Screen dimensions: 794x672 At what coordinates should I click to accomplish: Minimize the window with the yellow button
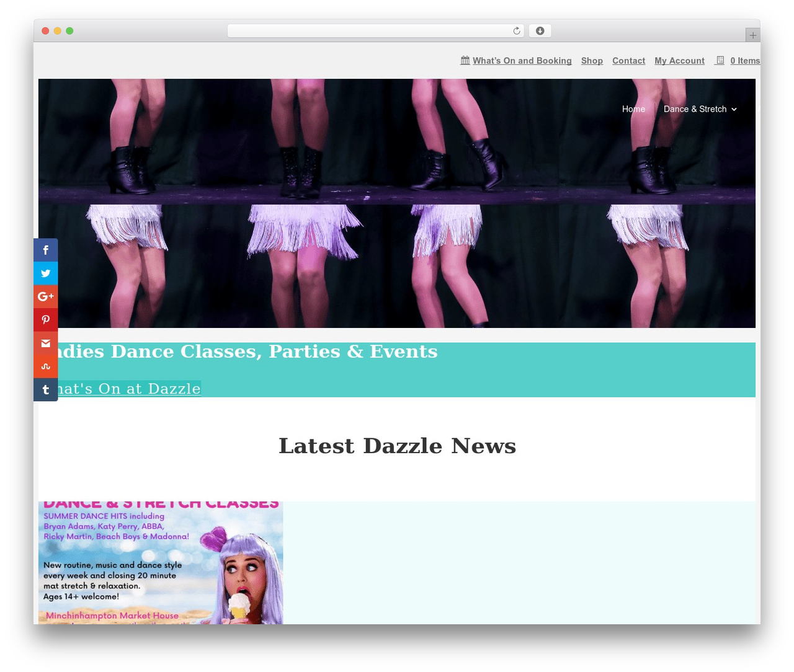pos(58,31)
